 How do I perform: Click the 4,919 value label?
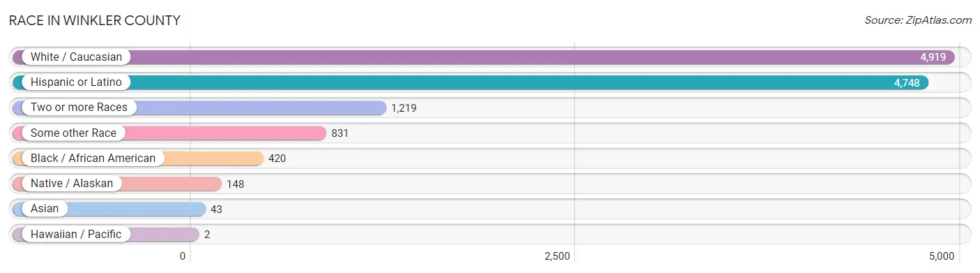(x=933, y=57)
